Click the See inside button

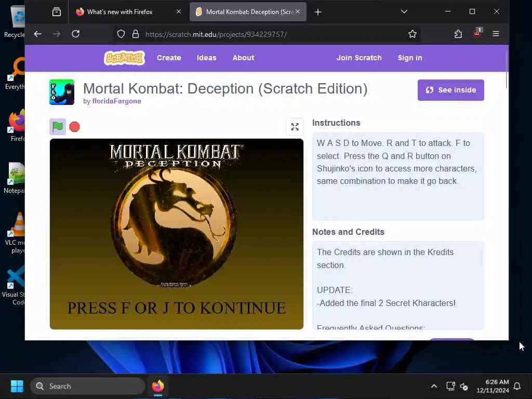pyautogui.click(x=450, y=90)
